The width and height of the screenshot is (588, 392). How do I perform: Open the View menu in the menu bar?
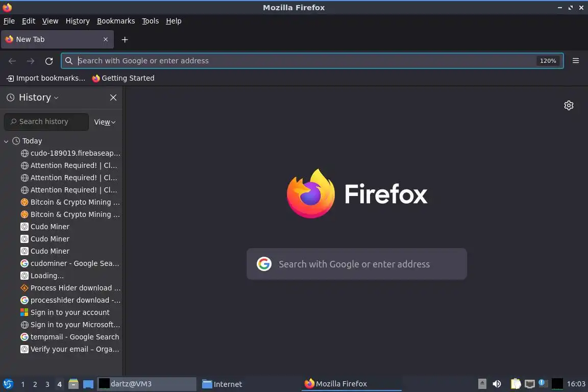[x=50, y=21]
